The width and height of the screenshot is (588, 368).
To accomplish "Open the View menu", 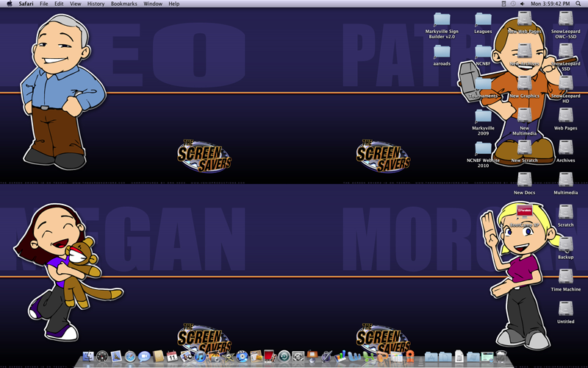I will pyautogui.click(x=76, y=4).
